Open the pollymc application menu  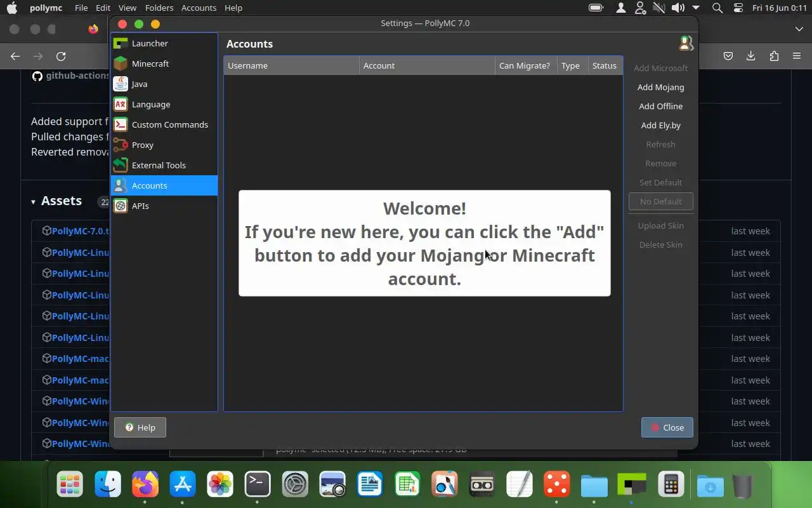46,8
